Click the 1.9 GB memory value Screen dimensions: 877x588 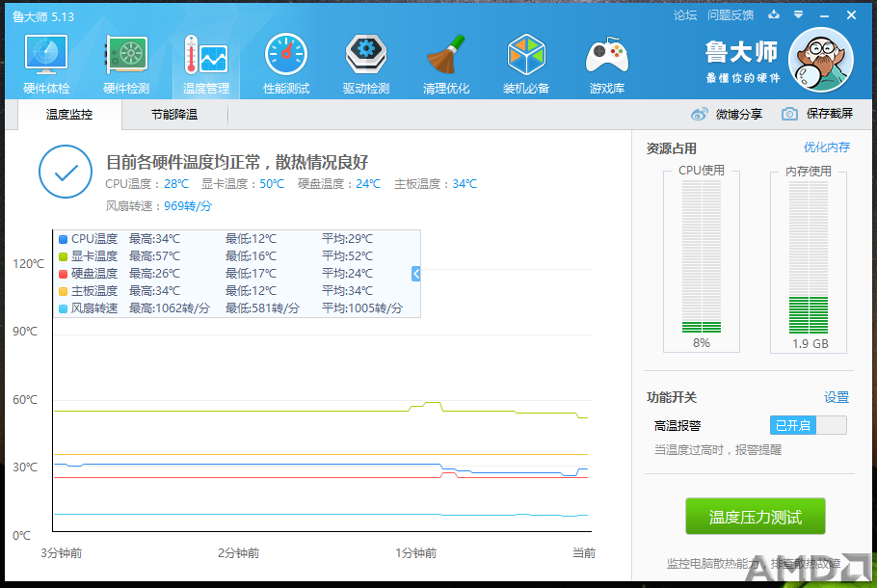click(x=810, y=343)
